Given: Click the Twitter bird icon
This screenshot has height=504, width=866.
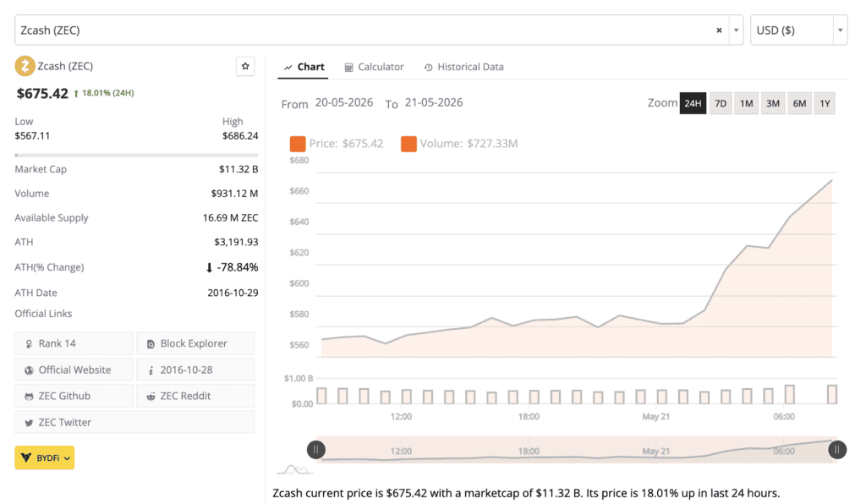Looking at the screenshot, I should click(x=29, y=423).
